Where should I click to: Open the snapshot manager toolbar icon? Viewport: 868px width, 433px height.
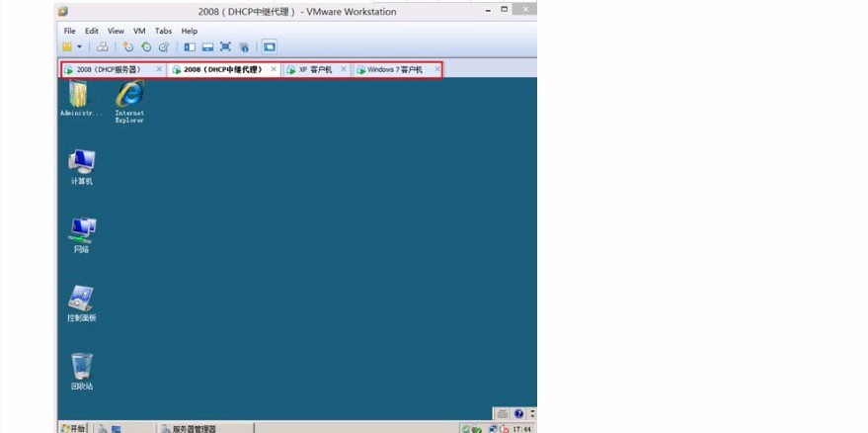(164, 47)
